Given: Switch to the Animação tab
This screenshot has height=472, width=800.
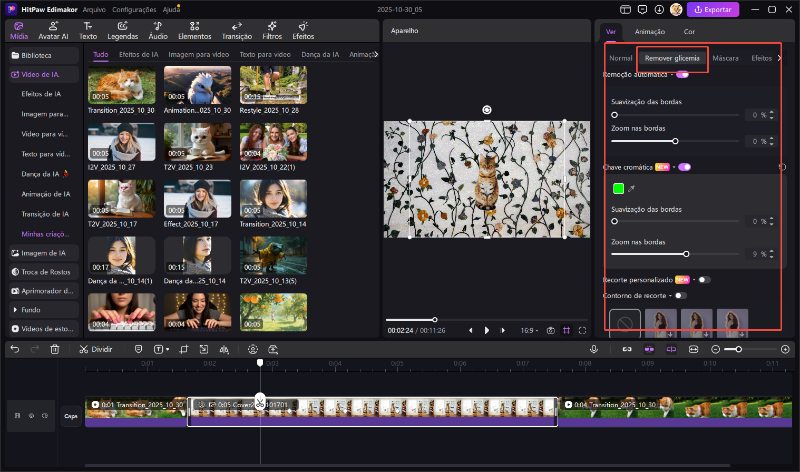Looking at the screenshot, I should point(649,32).
